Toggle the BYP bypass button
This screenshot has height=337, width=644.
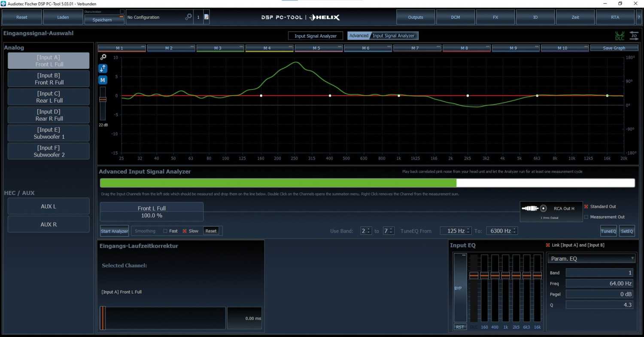pos(460,288)
